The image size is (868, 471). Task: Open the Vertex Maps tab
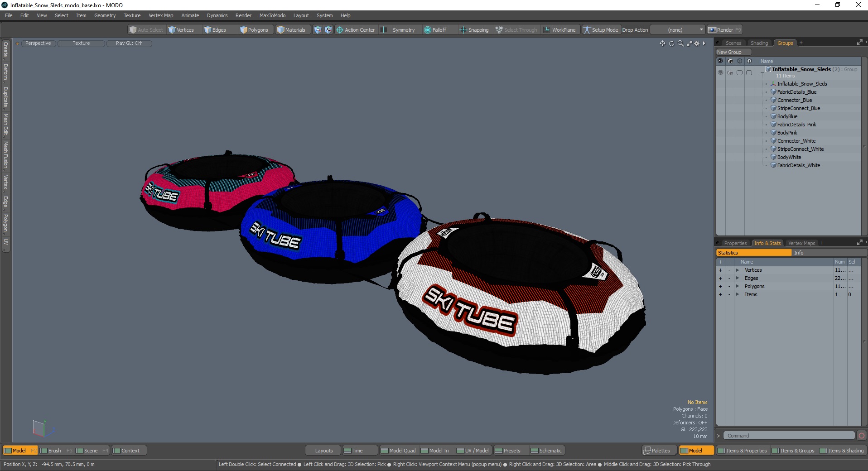pyautogui.click(x=801, y=243)
